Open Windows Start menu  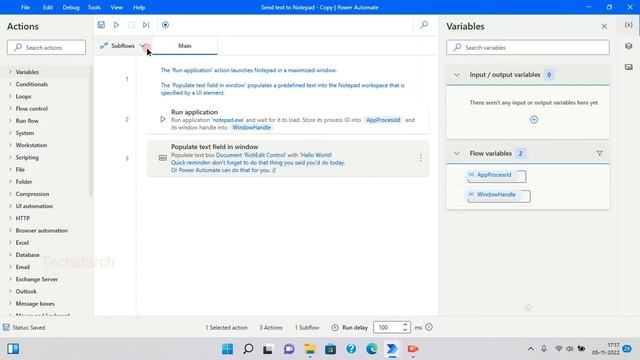pyautogui.click(x=227, y=349)
